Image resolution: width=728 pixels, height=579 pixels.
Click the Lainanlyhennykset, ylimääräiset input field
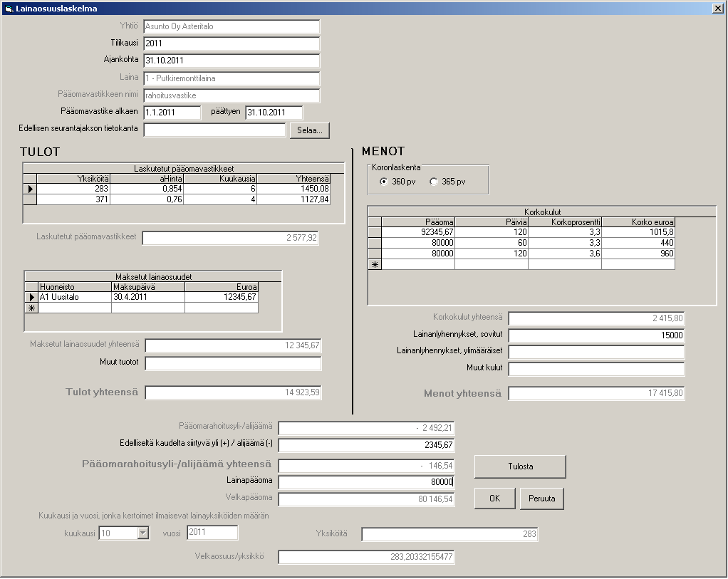597,352
